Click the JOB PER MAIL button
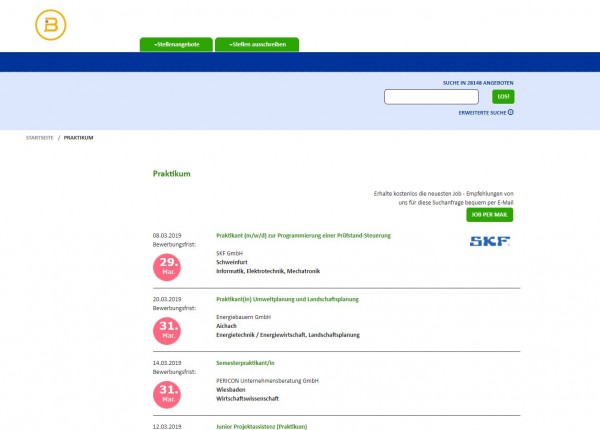Viewport: 600px width, 430px height. coord(489,214)
